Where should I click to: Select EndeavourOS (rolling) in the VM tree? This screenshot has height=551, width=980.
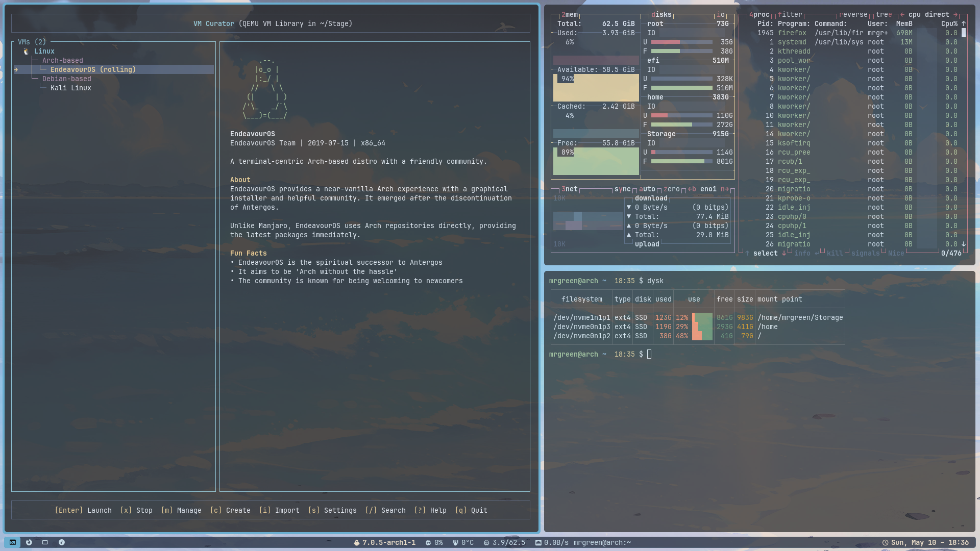pyautogui.click(x=113, y=69)
